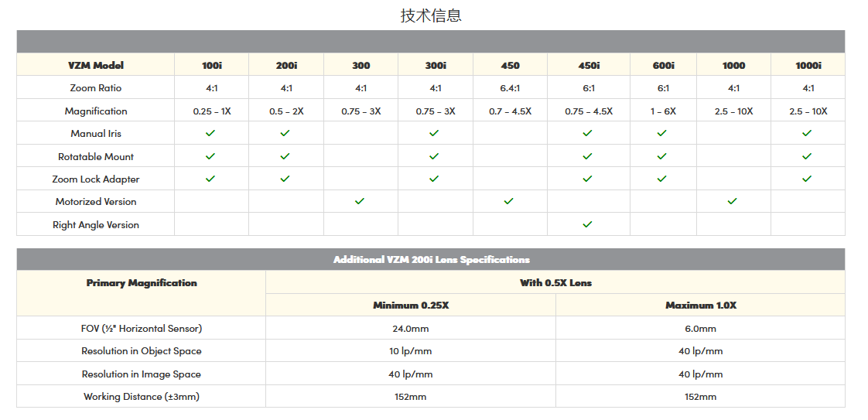Screen dimensions: 868x420
Task: Click the Rotatable Mount checkmark for 200i
Action: click(x=285, y=156)
